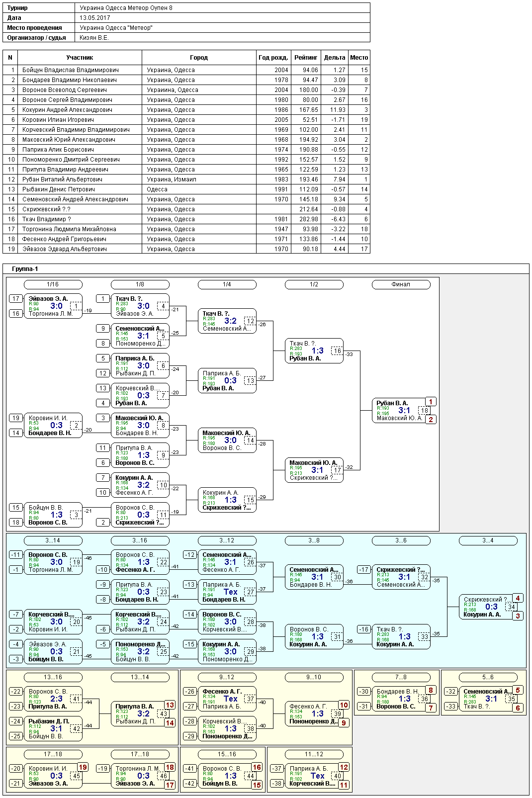Screen dimensions: 532x798
Task: Click the 5...6 placement header
Action: click(488, 677)
